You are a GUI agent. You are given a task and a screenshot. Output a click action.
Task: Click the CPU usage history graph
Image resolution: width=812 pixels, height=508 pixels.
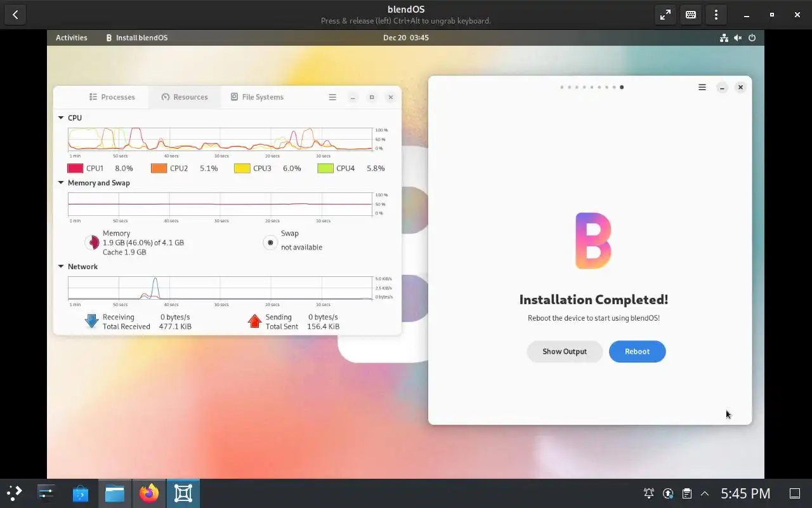click(x=220, y=139)
